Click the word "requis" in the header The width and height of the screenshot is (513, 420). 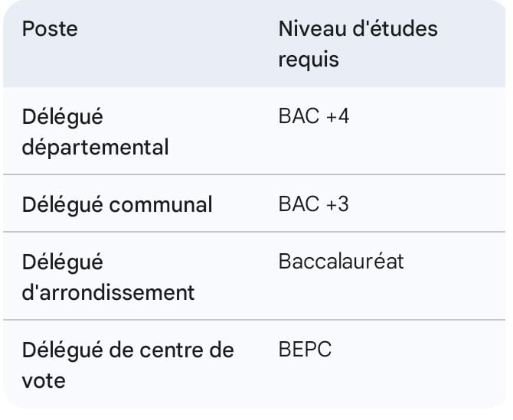[x=309, y=59]
